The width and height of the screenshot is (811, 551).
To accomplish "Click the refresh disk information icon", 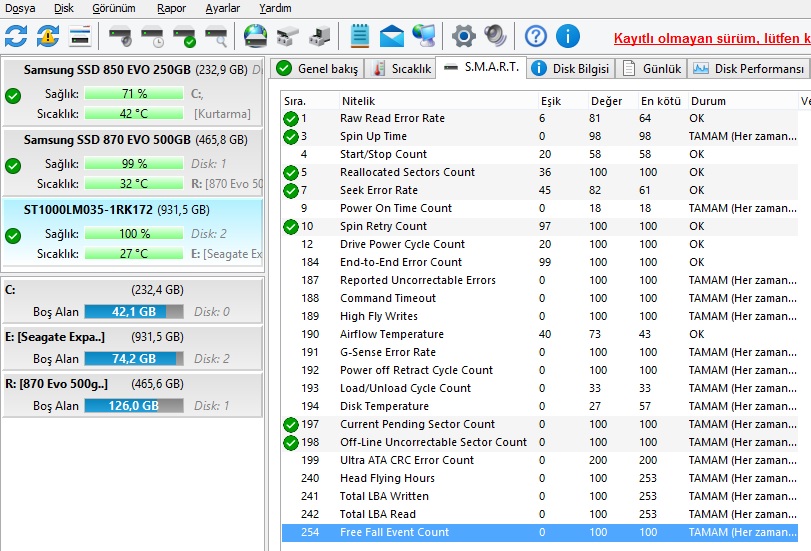I will 16,37.
